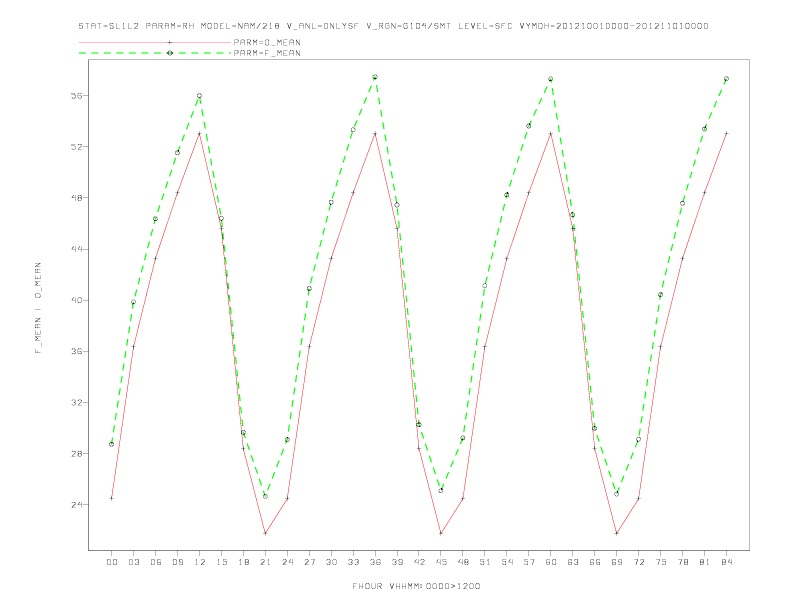Click the x-axis tick label 54
This screenshot has height=612, width=792.
pos(507,562)
